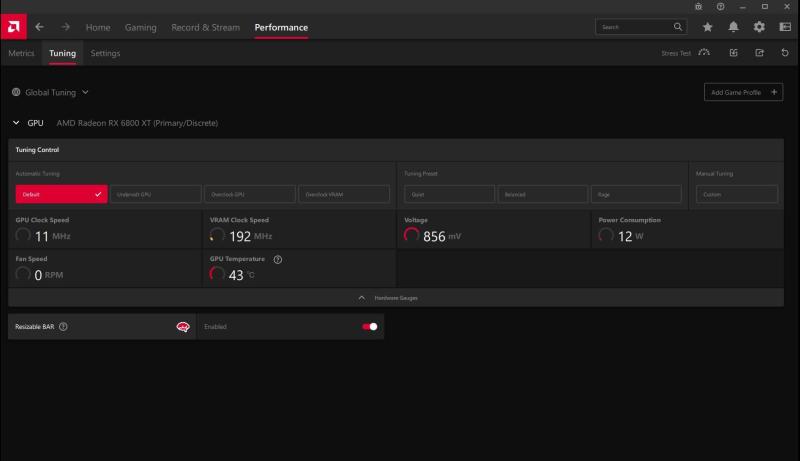Open the Gaming menu
800x461 pixels.
(x=141, y=27)
